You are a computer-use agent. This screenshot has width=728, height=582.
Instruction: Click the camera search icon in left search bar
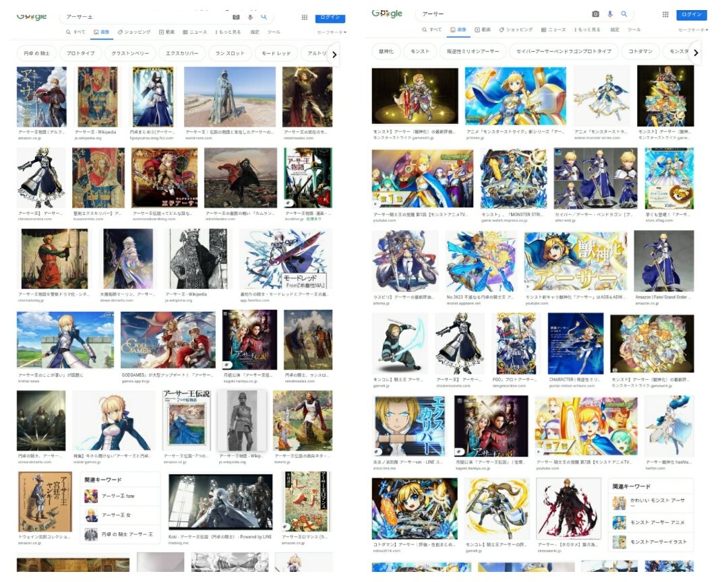(x=236, y=17)
